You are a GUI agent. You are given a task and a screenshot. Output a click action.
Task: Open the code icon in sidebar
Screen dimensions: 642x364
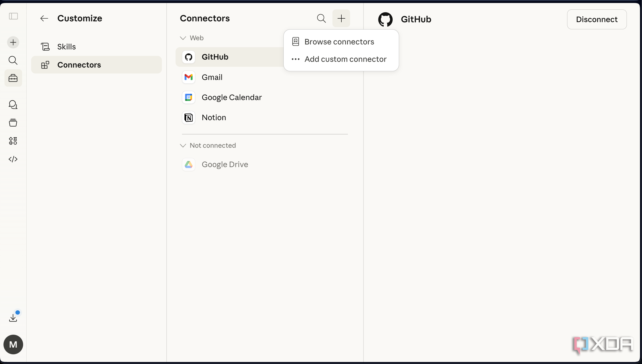click(x=13, y=159)
